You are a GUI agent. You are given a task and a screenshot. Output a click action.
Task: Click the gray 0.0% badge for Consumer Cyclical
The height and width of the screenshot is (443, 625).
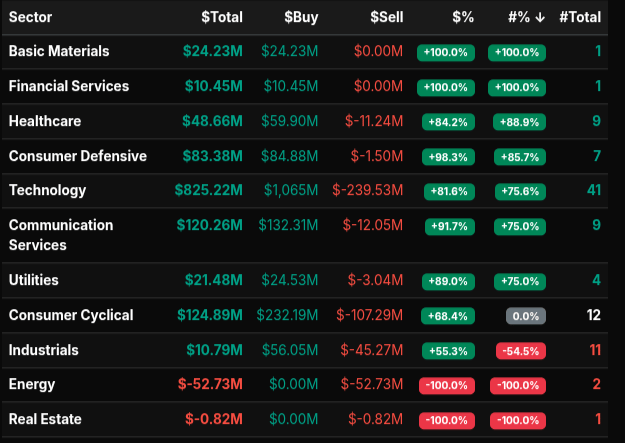click(x=524, y=316)
